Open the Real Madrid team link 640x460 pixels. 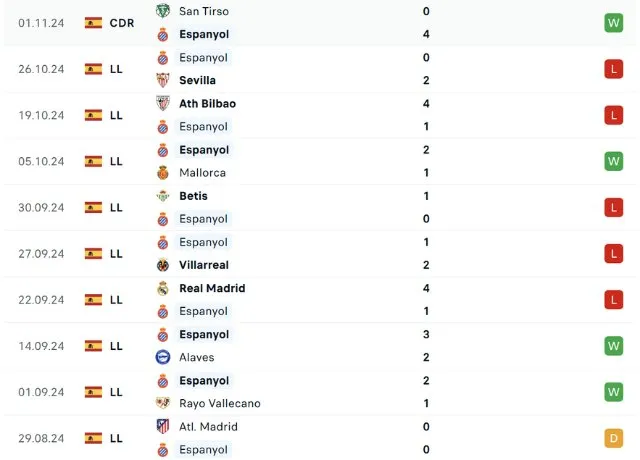212,288
